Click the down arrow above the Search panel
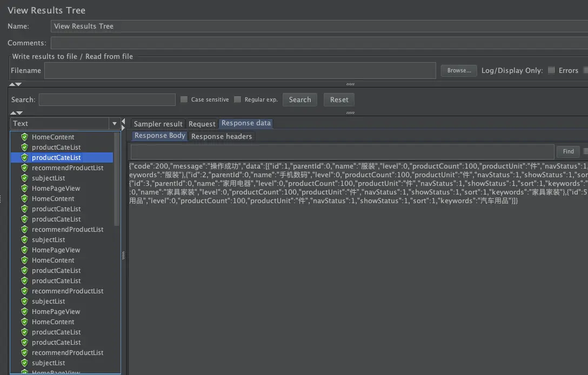Screen dimensions: 588x375 [18, 84]
